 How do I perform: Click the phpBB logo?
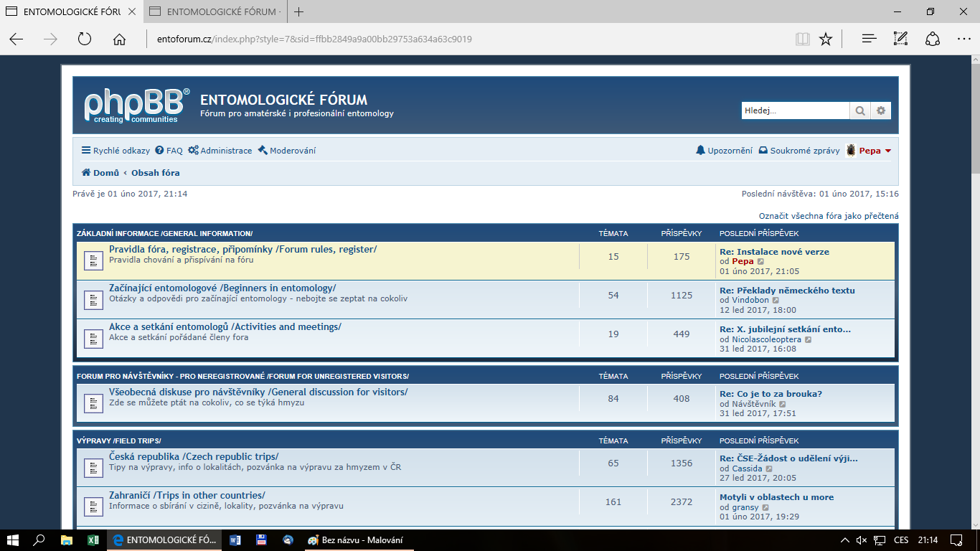tap(136, 106)
